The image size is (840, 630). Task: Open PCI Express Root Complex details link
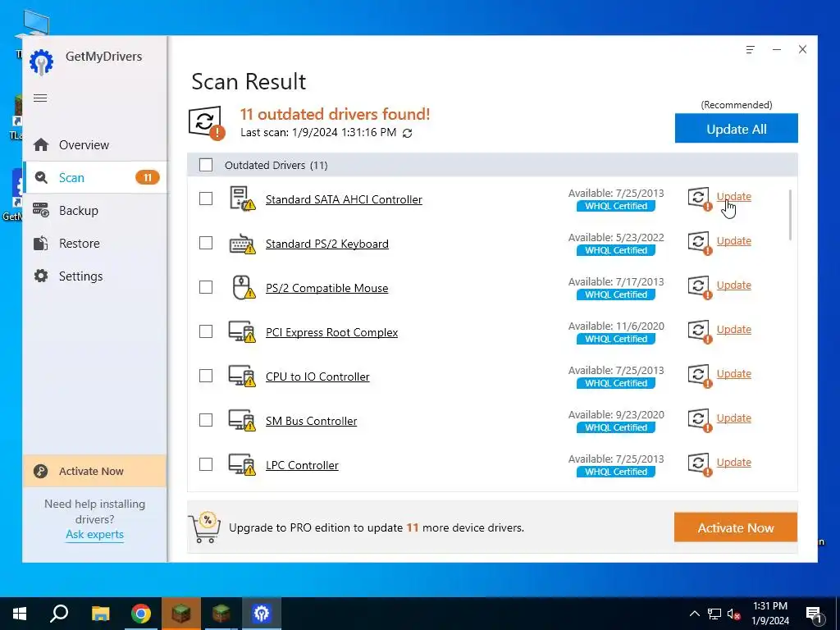pyautogui.click(x=331, y=332)
